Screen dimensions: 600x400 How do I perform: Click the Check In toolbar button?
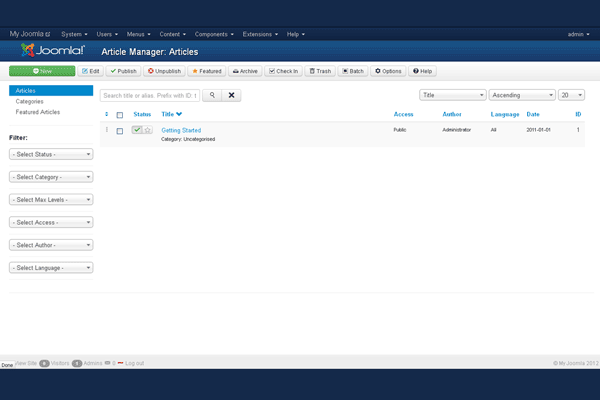pos(283,71)
